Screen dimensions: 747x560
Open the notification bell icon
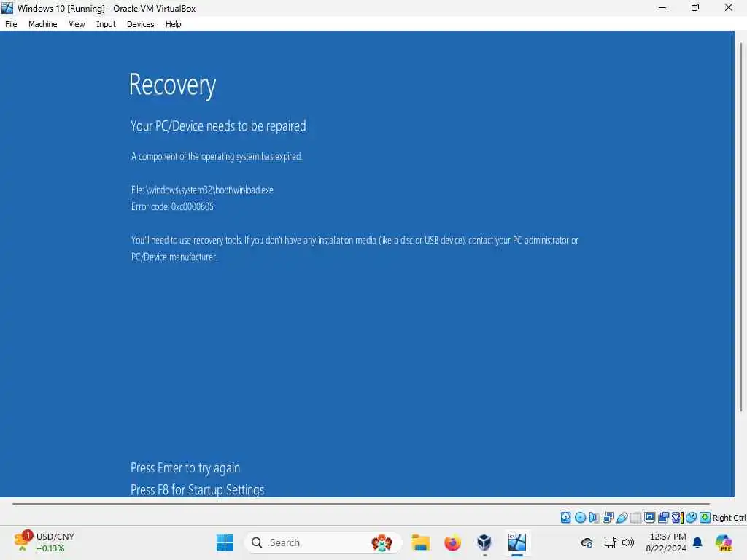pyautogui.click(x=697, y=542)
